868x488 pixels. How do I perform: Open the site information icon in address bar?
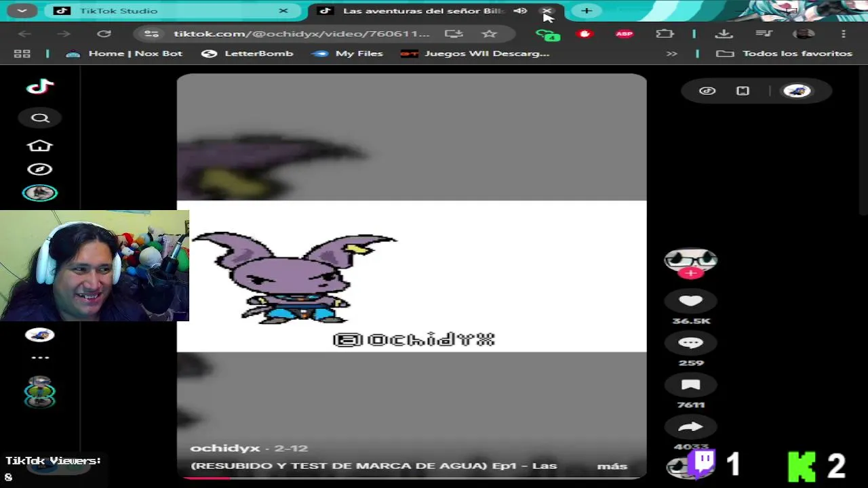[x=151, y=34]
